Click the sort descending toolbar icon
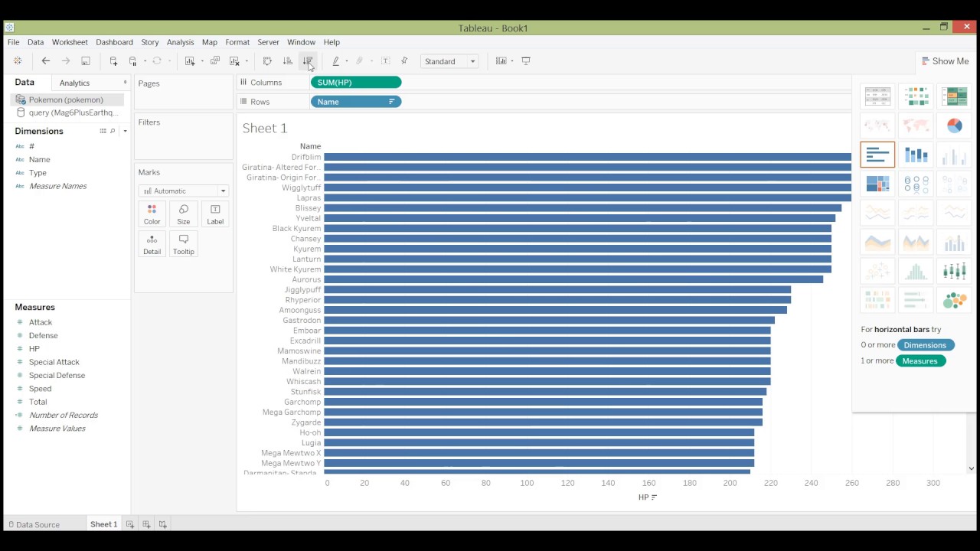Image resolution: width=980 pixels, height=551 pixels. coord(308,61)
